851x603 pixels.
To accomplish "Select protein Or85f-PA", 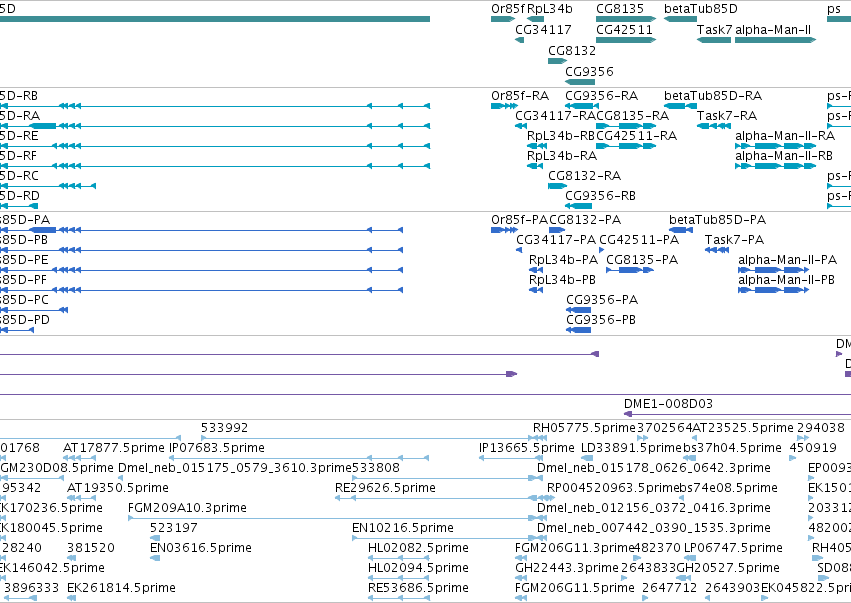I will [x=519, y=220].
